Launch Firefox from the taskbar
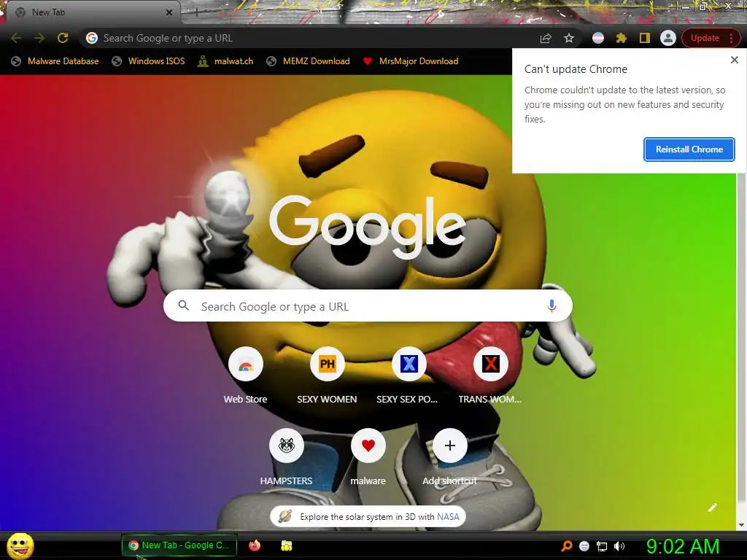The image size is (747, 560). [x=255, y=545]
